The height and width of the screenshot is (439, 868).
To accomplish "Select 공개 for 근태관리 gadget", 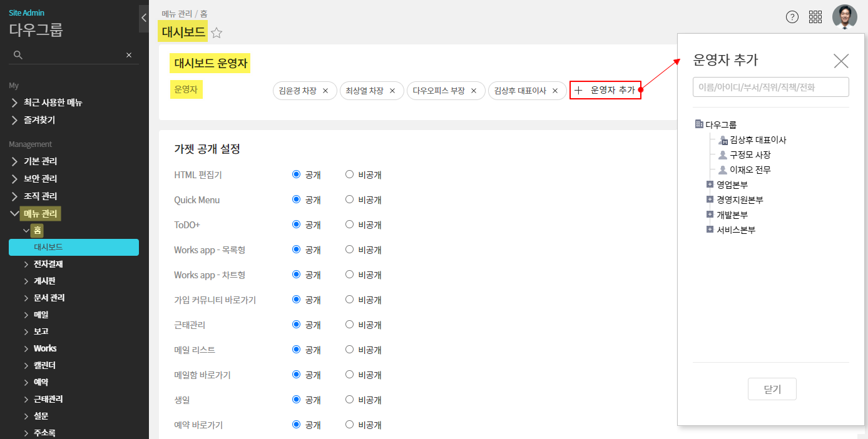I will pos(297,325).
